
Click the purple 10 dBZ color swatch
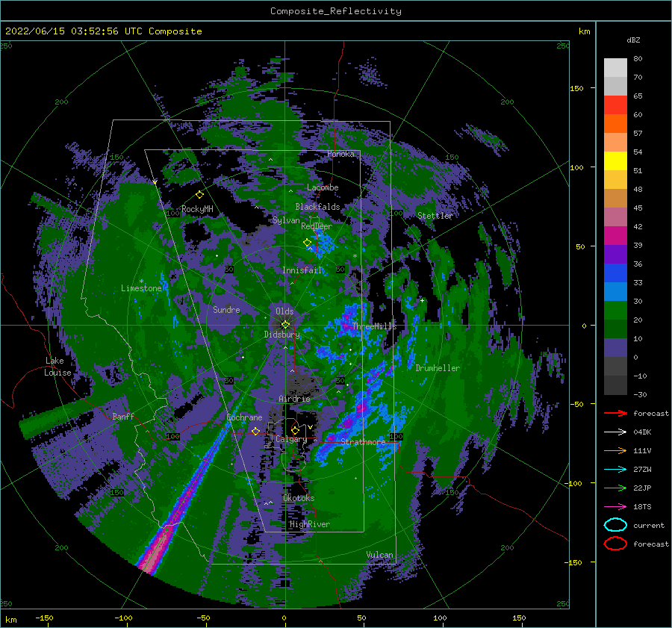615,347
